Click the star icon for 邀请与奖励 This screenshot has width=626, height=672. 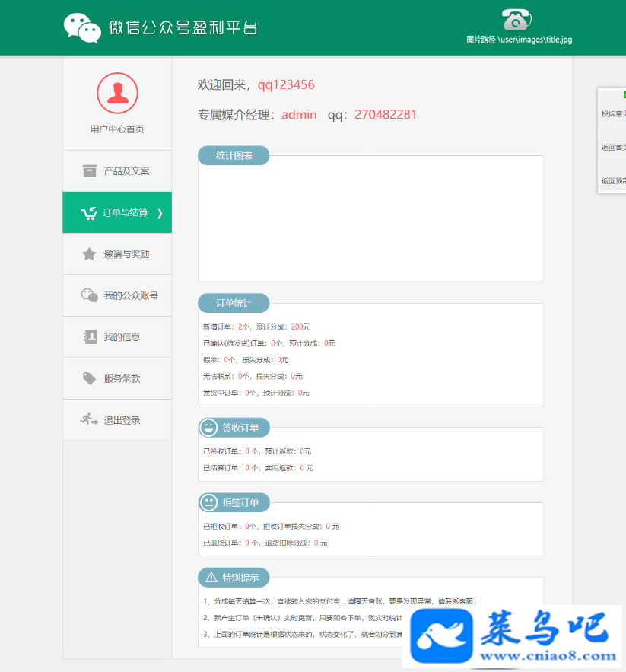pos(89,254)
